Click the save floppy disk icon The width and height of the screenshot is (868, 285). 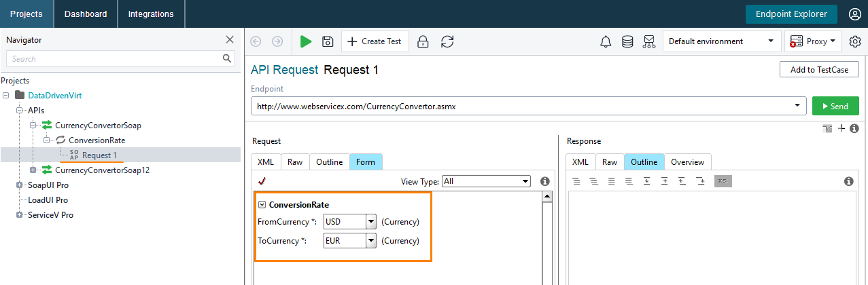[328, 41]
